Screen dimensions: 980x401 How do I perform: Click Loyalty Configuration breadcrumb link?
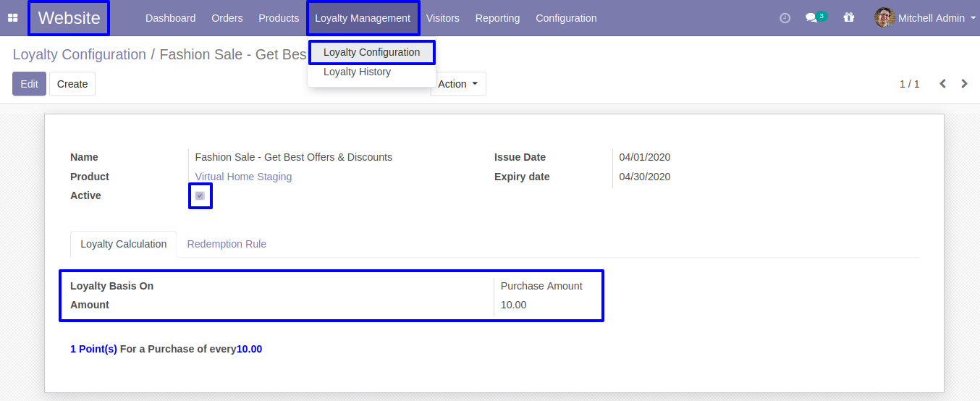[79, 54]
